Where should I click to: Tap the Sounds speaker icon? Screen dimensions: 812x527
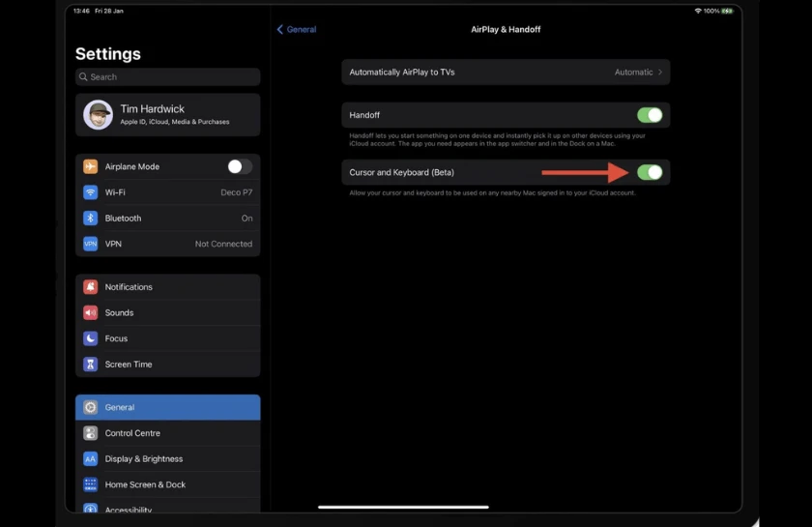tap(90, 312)
